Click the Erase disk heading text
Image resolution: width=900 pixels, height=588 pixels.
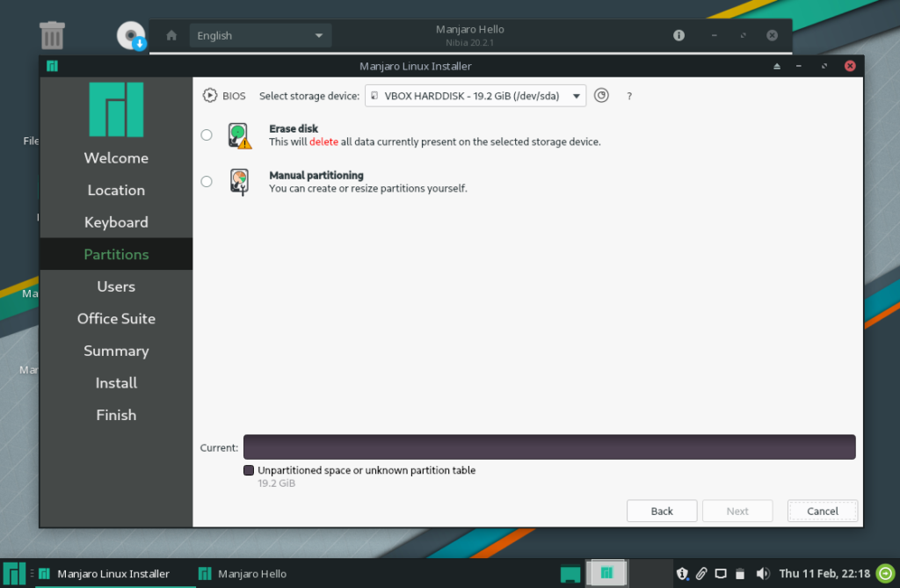tap(294, 128)
